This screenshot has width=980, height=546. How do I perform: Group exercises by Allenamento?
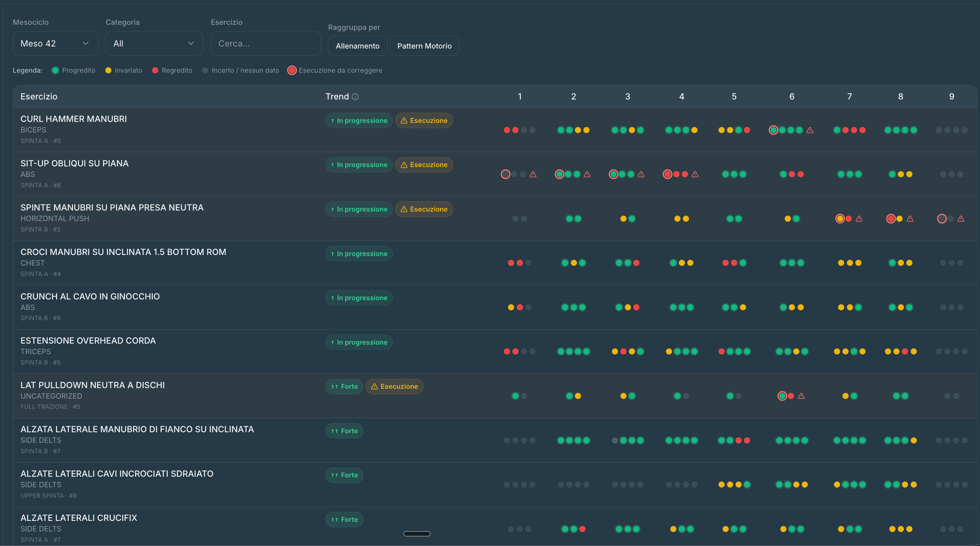click(358, 46)
